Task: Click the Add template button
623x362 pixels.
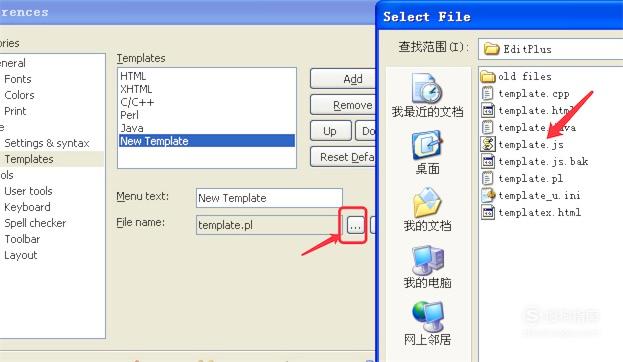Action: pyautogui.click(x=343, y=79)
